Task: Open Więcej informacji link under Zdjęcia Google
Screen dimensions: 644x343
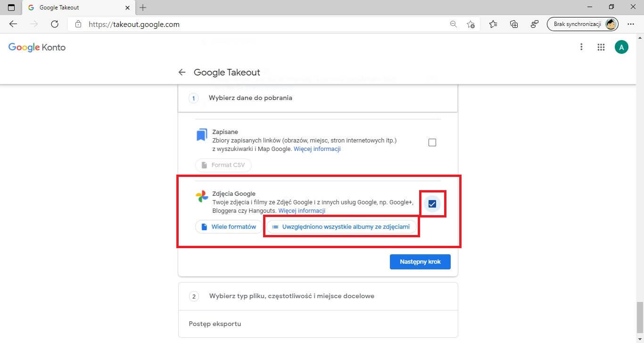Action: (302, 211)
